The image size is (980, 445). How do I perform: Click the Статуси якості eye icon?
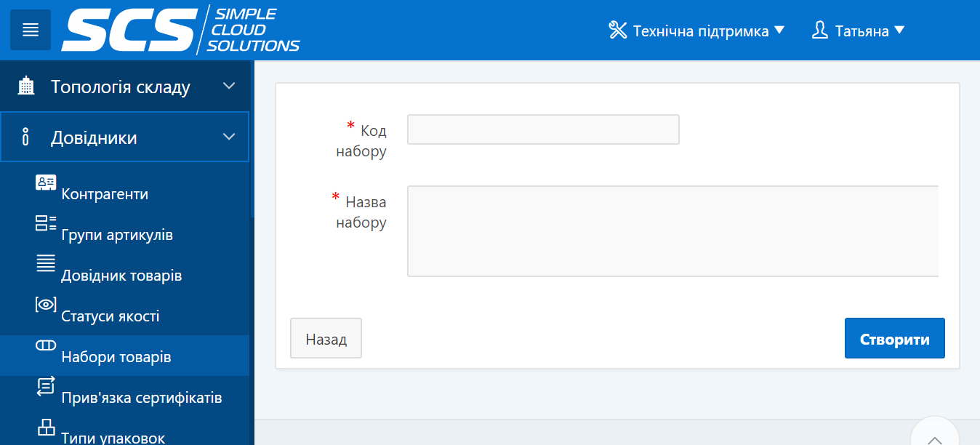pyautogui.click(x=46, y=305)
